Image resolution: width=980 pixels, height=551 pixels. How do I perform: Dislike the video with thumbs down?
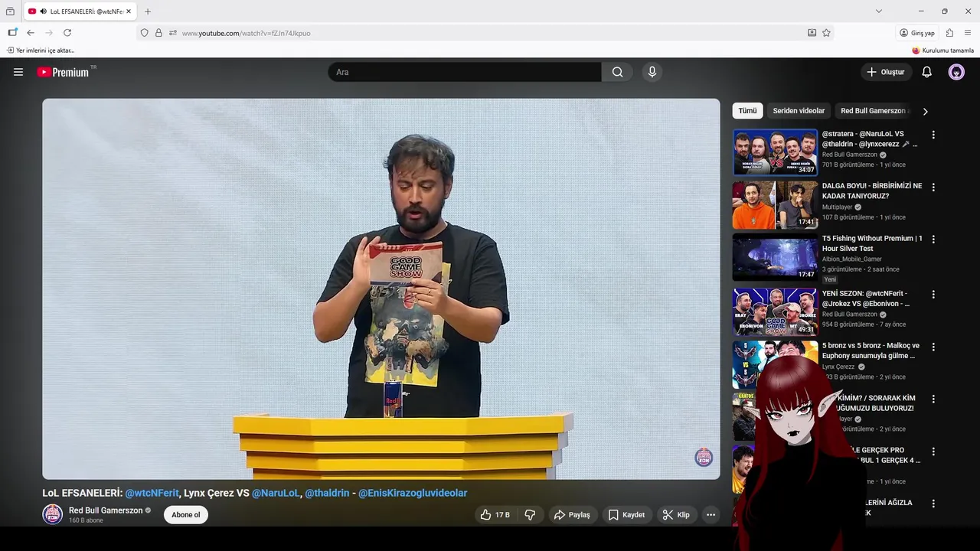[x=530, y=515]
